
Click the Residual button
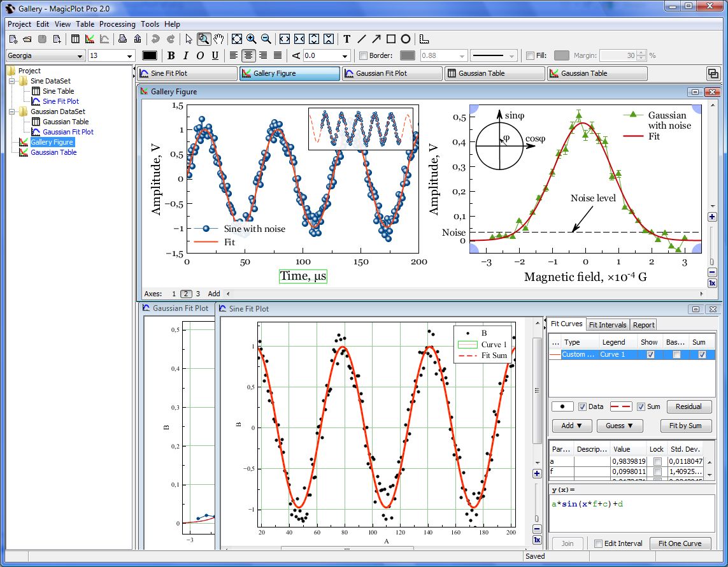point(690,406)
